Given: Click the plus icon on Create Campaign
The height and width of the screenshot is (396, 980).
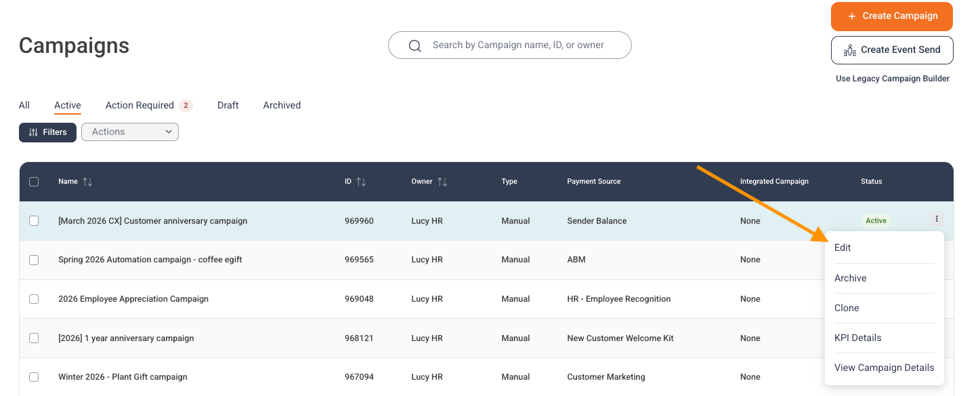Looking at the screenshot, I should click(x=852, y=16).
